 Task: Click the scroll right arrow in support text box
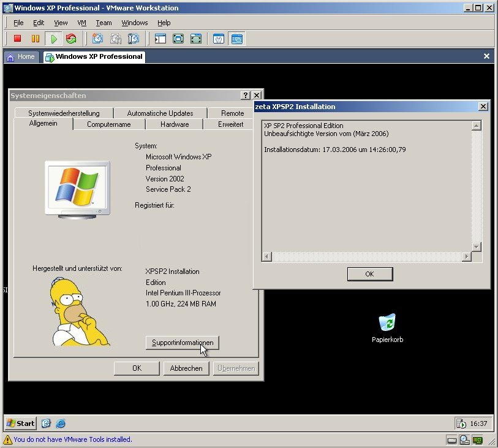[466, 256]
